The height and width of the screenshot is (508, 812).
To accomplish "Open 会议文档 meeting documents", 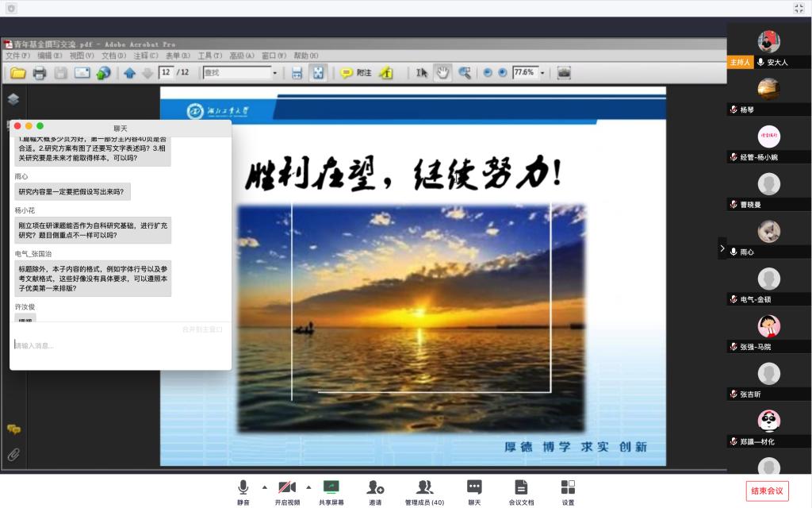I will coord(521,491).
